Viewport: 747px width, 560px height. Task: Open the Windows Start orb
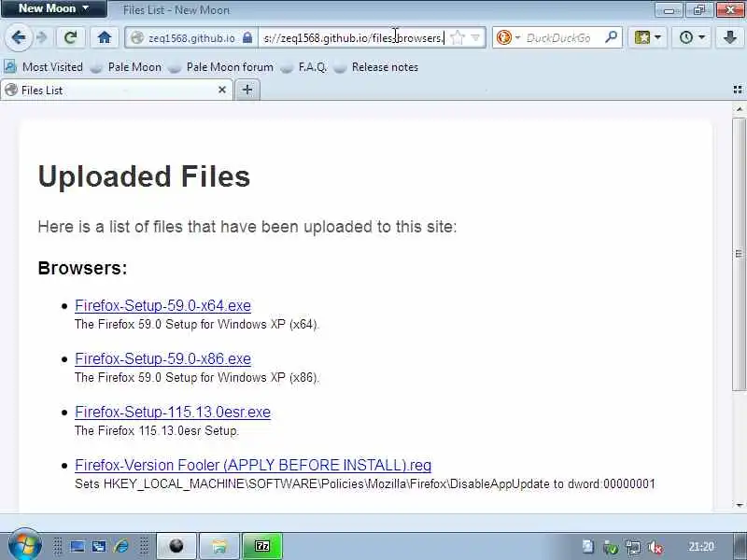tap(25, 545)
